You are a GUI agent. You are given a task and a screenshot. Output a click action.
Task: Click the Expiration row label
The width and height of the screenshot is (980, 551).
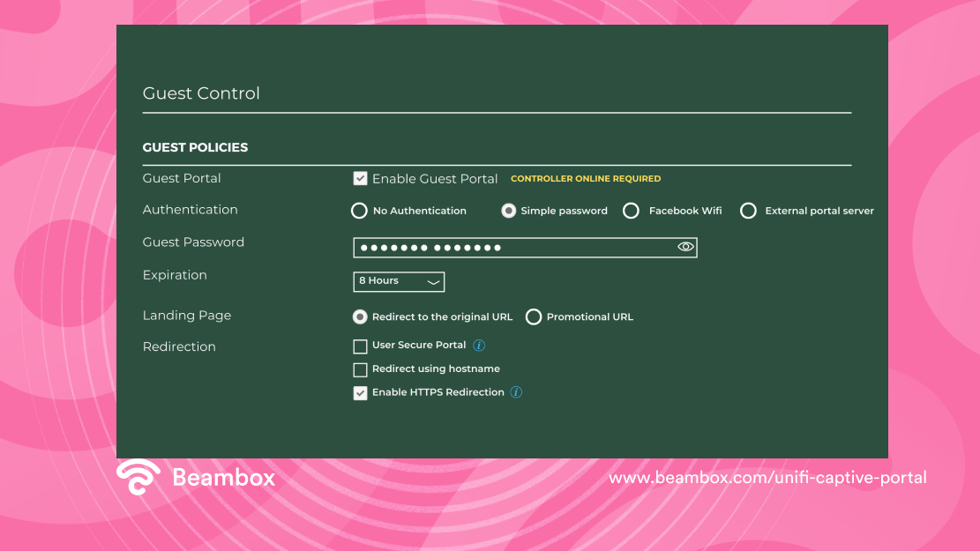175,275
